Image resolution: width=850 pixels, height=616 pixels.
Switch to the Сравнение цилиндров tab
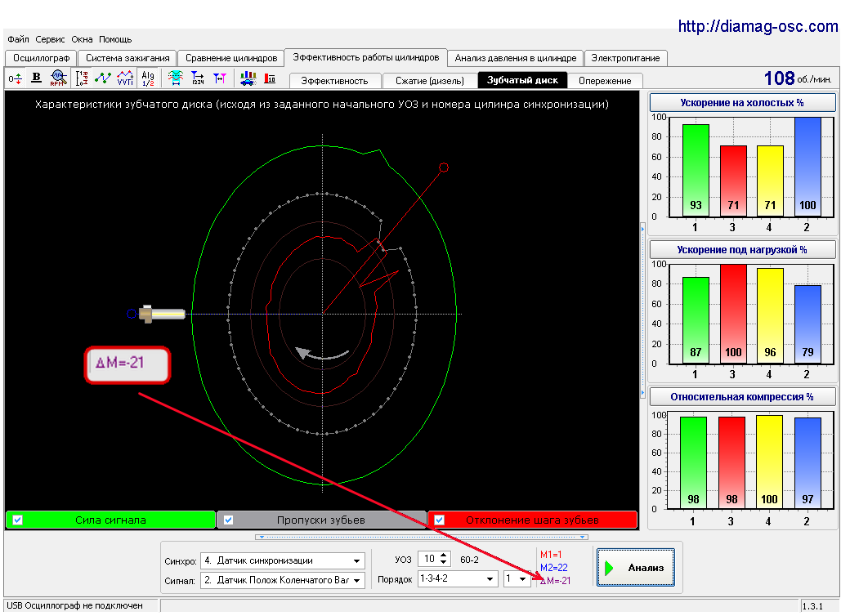click(x=231, y=58)
